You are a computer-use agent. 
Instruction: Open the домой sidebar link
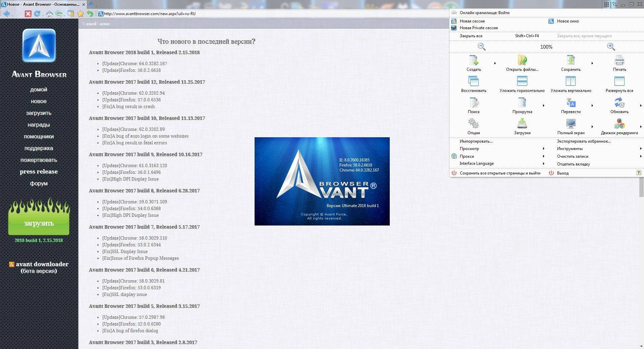(x=39, y=89)
